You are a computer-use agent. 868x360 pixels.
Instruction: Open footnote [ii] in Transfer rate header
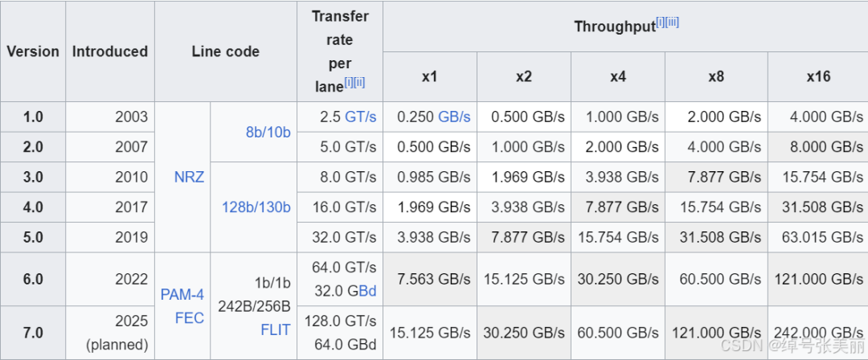point(359,82)
